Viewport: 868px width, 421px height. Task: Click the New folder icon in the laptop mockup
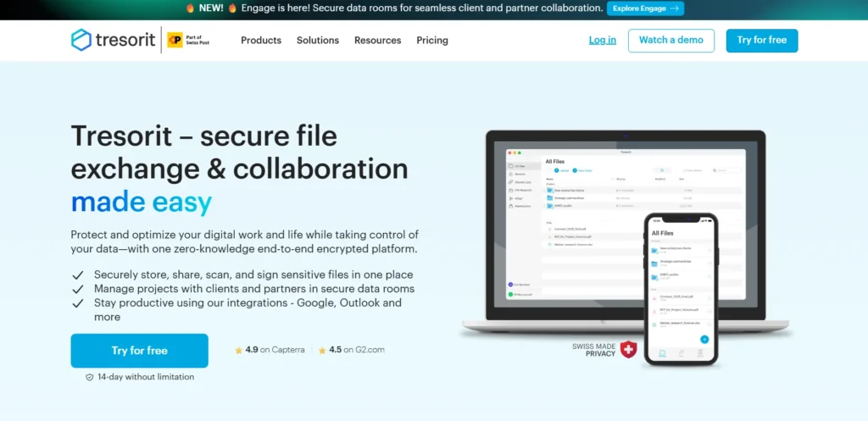[x=575, y=170]
